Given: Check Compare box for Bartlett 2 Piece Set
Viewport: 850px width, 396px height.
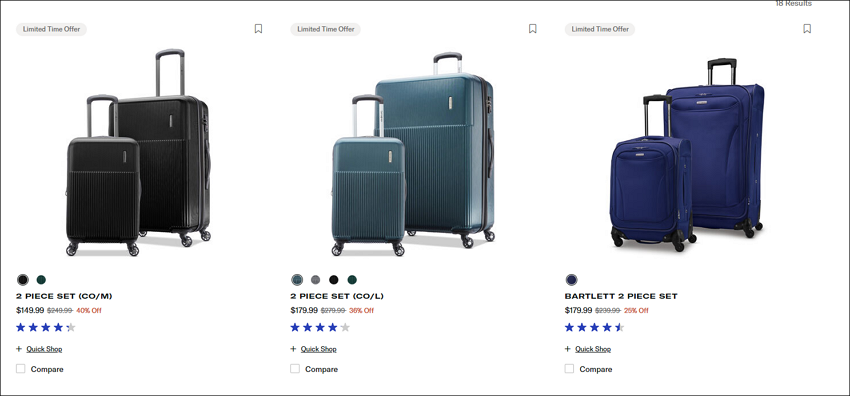Looking at the screenshot, I should point(569,369).
